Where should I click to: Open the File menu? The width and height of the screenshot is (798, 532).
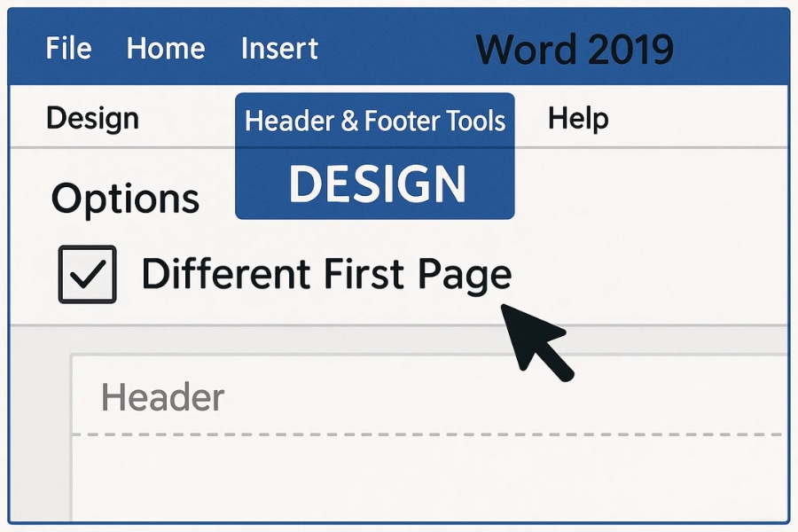[68, 49]
